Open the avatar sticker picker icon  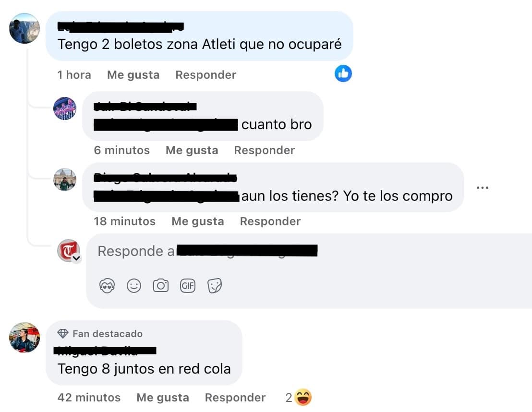pyautogui.click(x=107, y=286)
